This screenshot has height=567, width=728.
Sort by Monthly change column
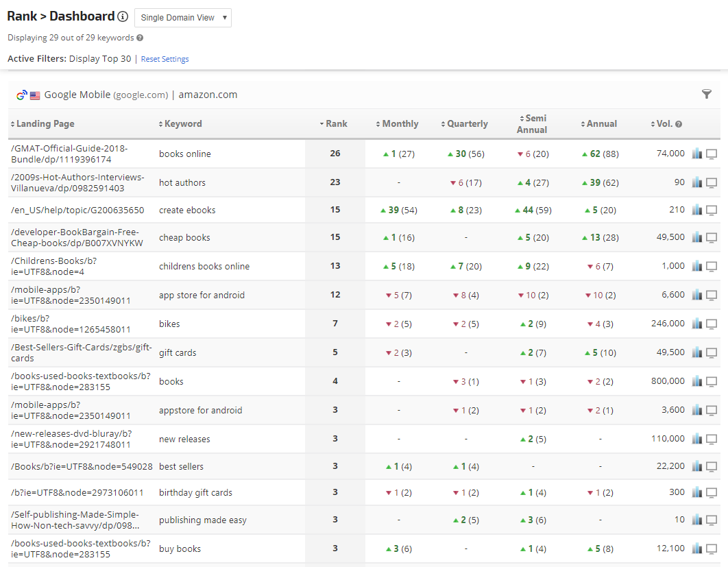[398, 124]
